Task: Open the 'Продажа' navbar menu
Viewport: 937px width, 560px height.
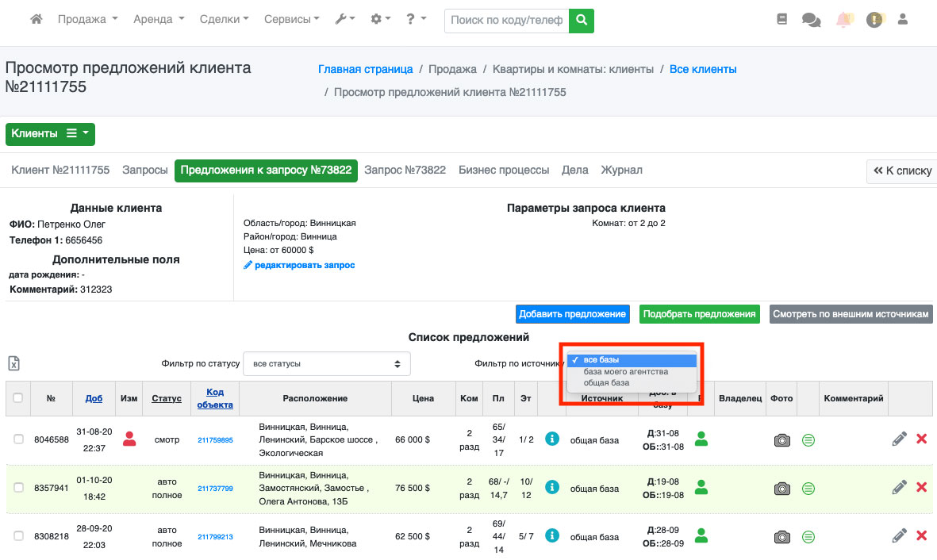Action: (x=87, y=20)
